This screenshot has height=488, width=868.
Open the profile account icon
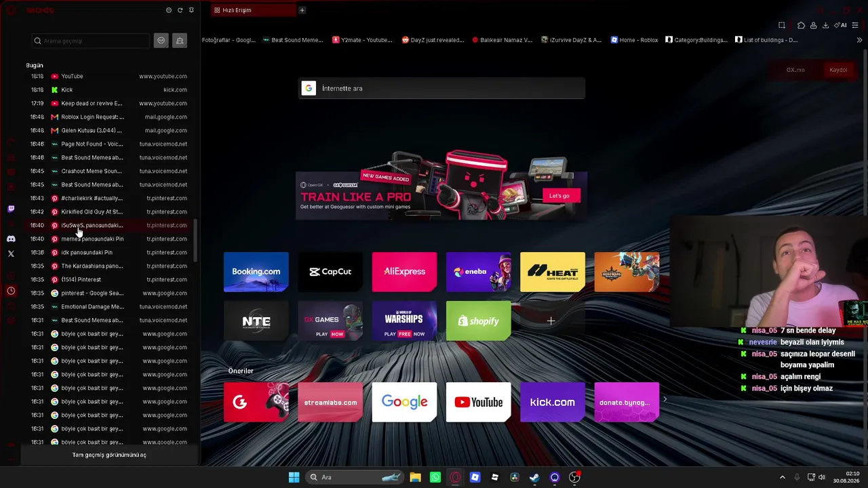coord(813,25)
